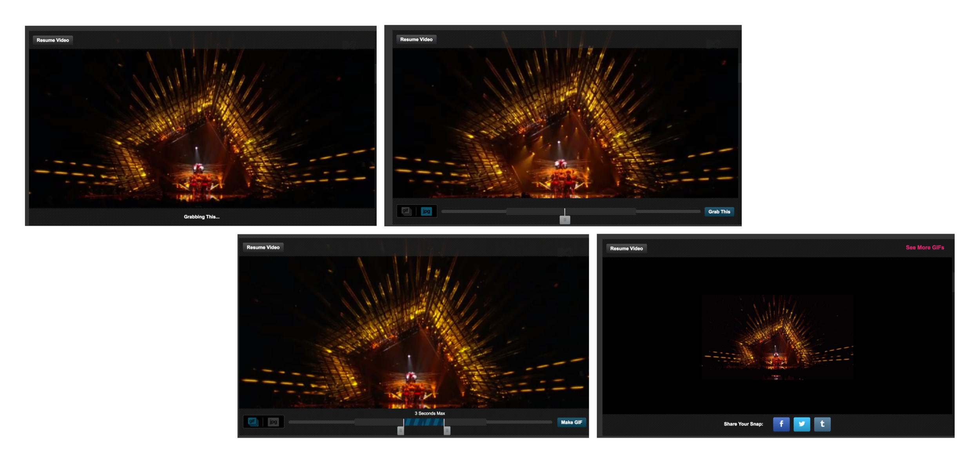Screen dimensions: 980x463
Task: Open the See More GIFs link
Action: 924,247
